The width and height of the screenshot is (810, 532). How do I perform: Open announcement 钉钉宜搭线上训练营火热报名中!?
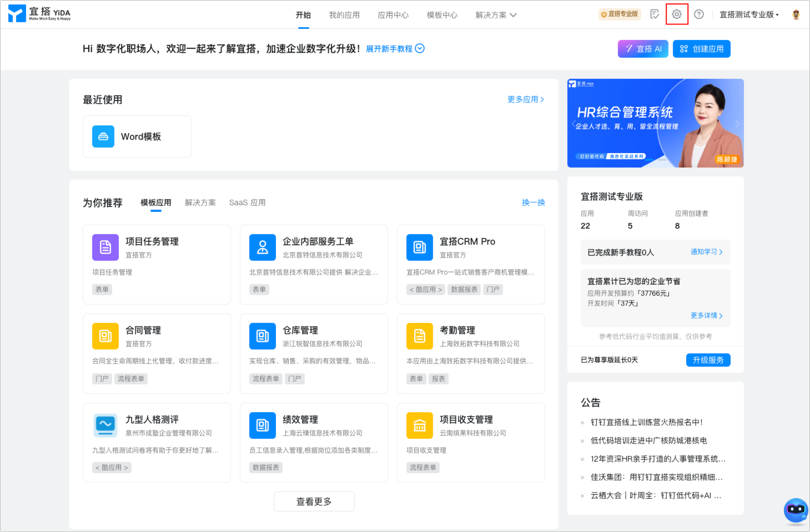click(647, 422)
